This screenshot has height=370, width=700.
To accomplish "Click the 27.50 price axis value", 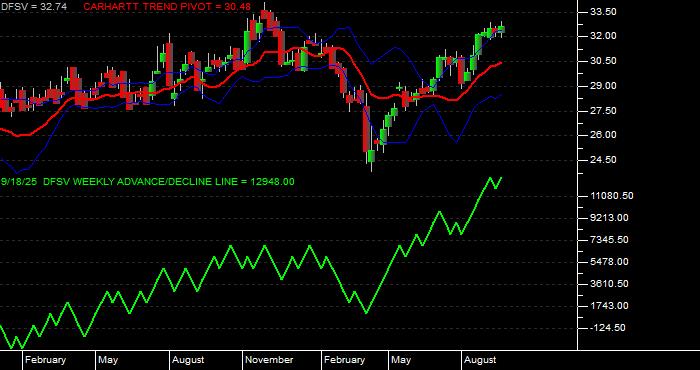I will (604, 111).
